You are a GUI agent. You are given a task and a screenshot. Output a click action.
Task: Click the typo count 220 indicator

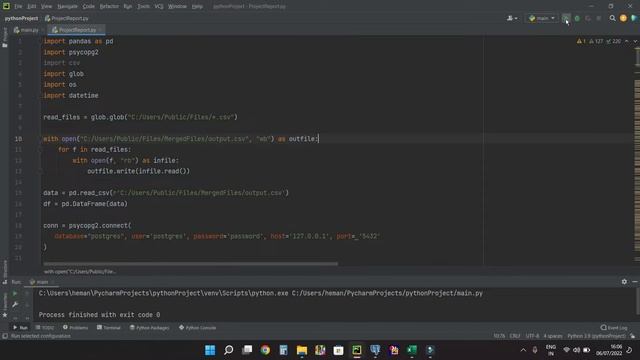point(613,41)
